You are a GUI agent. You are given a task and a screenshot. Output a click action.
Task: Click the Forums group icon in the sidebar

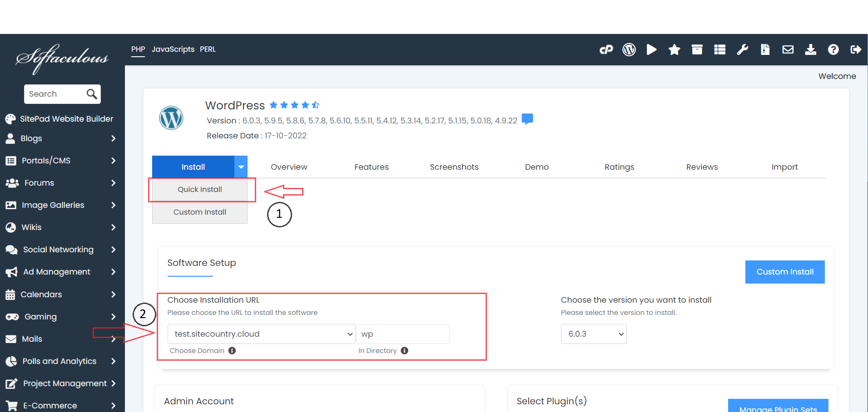click(x=12, y=183)
